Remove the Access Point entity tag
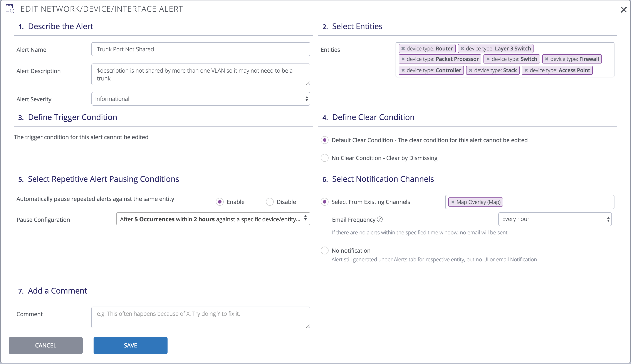This screenshot has width=631, height=364. click(x=526, y=70)
